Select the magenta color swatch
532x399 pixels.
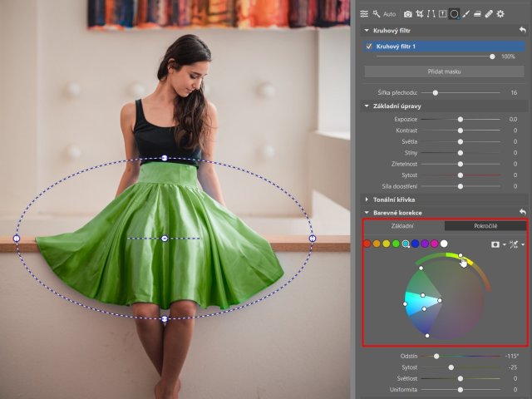[434, 244]
